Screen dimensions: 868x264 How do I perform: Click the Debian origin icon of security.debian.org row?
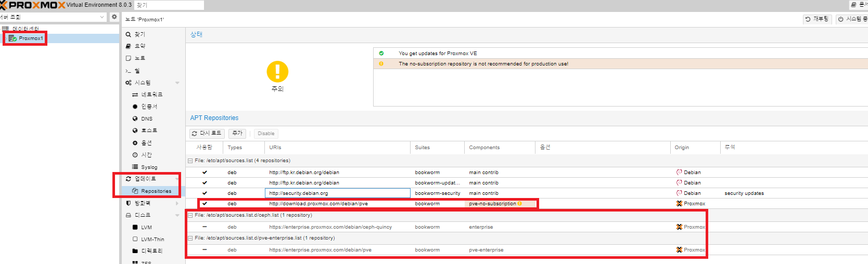(x=679, y=193)
